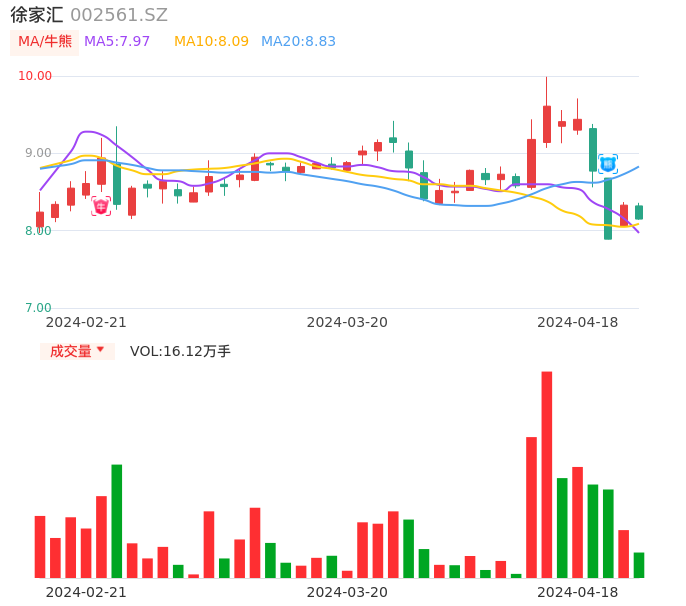The image size is (686, 606).
Task: Click the 2024-03-20 date under the volume chart
Action: coord(347,592)
